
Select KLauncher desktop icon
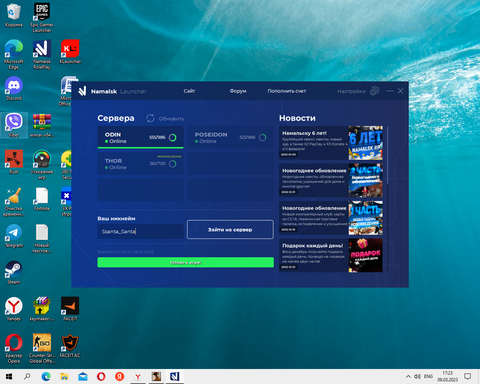70,52
